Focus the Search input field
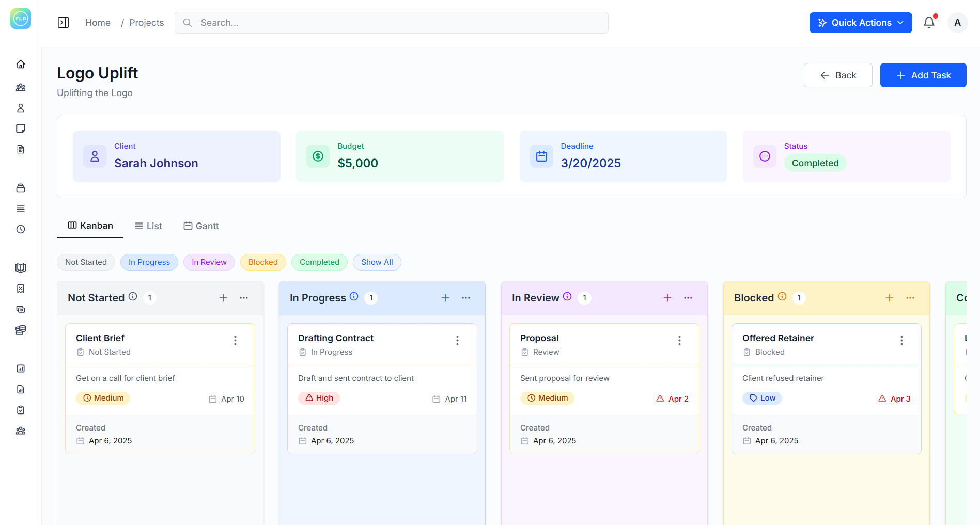The image size is (980, 525). point(391,23)
